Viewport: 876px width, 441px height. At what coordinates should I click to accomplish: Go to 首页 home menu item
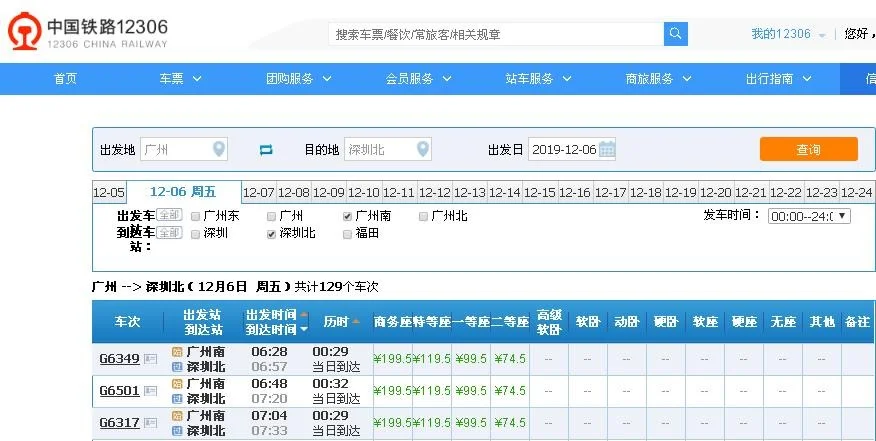click(65, 79)
